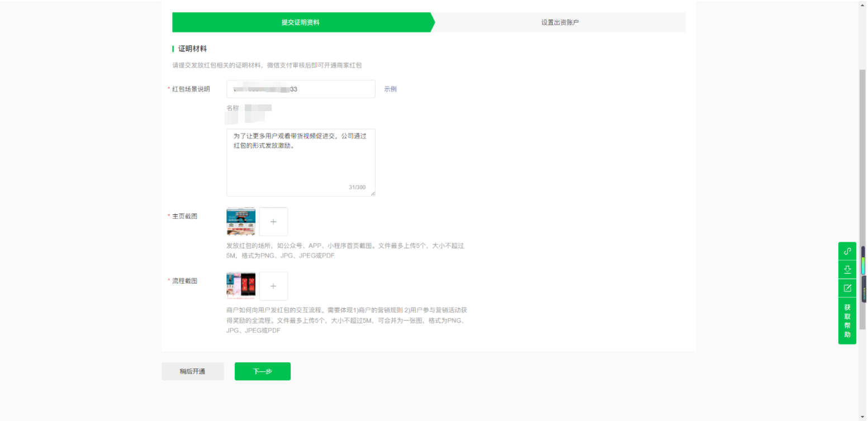The height and width of the screenshot is (421, 868).
Task: Select the 设置出资账户 step tab
Action: pos(559,23)
